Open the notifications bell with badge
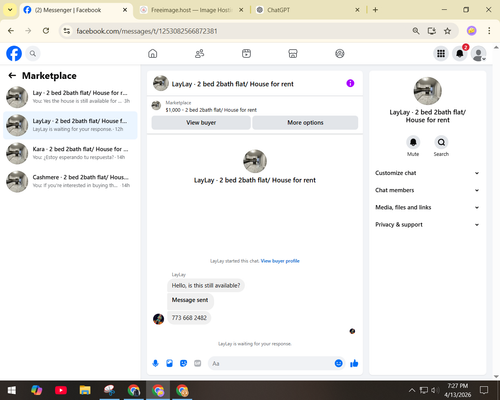The image size is (500, 400). tap(460, 53)
